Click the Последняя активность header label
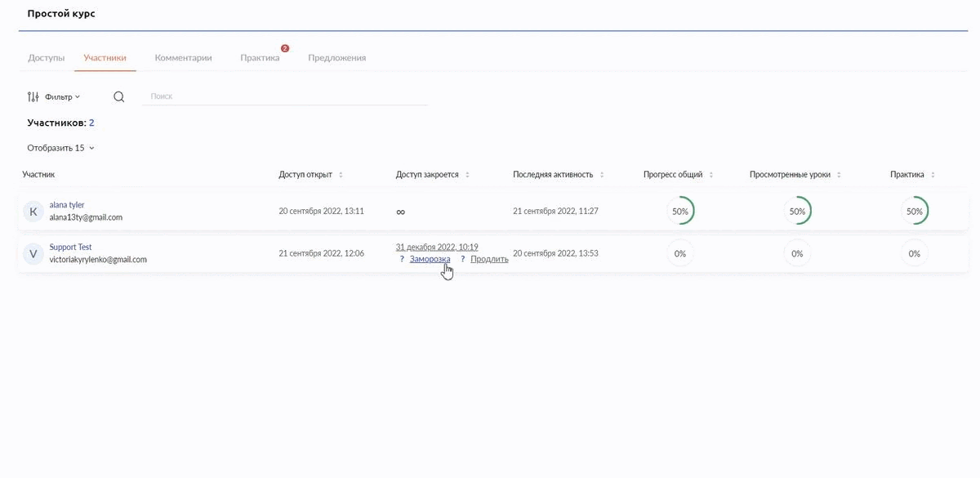 click(553, 175)
